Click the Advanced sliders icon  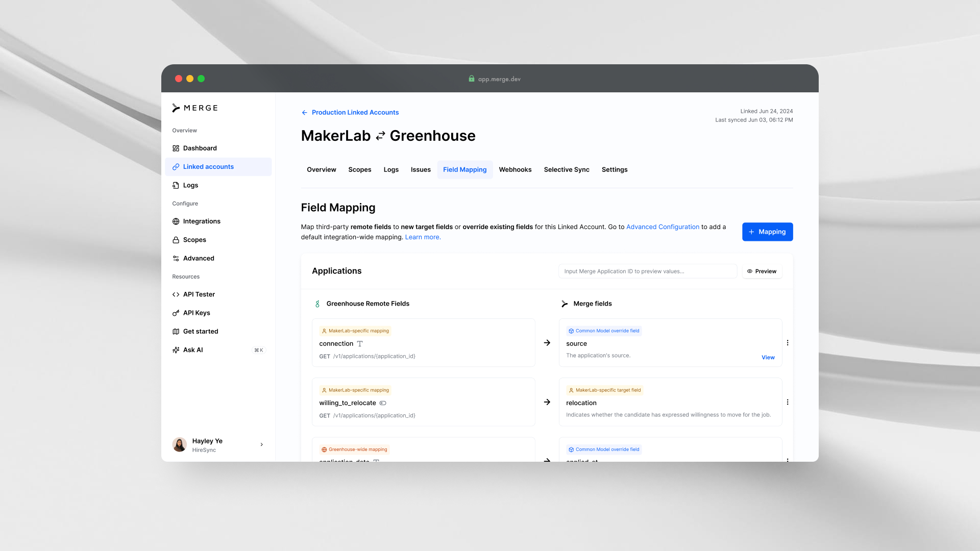coord(176,258)
